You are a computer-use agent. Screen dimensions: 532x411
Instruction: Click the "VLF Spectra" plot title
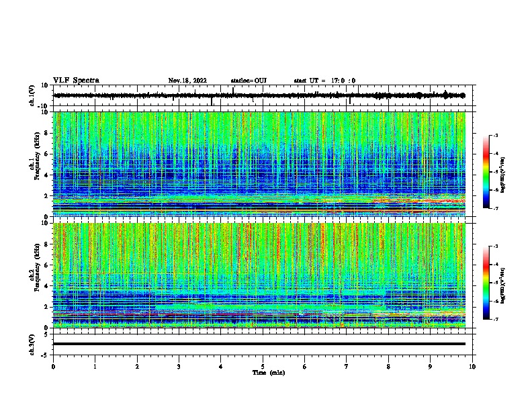point(76,81)
